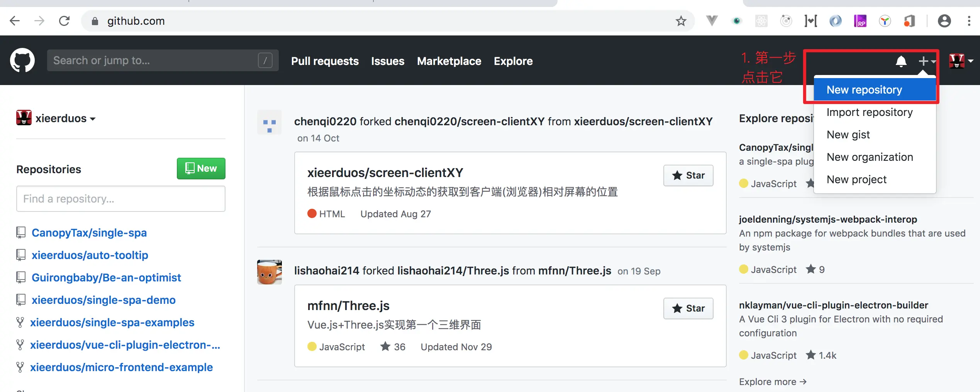
Task: Click the plus create-new dropdown
Action: point(927,61)
